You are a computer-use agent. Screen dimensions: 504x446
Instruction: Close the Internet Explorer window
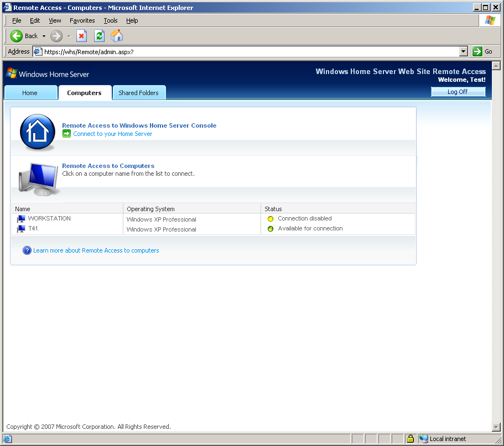(x=496, y=7)
